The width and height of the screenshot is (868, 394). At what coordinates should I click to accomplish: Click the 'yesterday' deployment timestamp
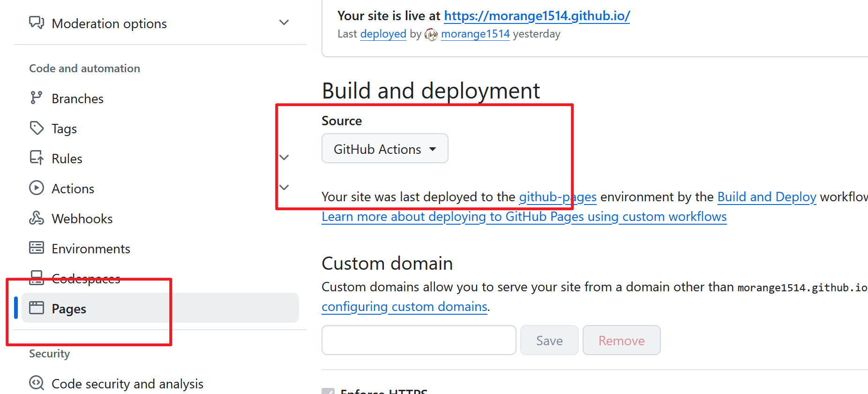537,34
